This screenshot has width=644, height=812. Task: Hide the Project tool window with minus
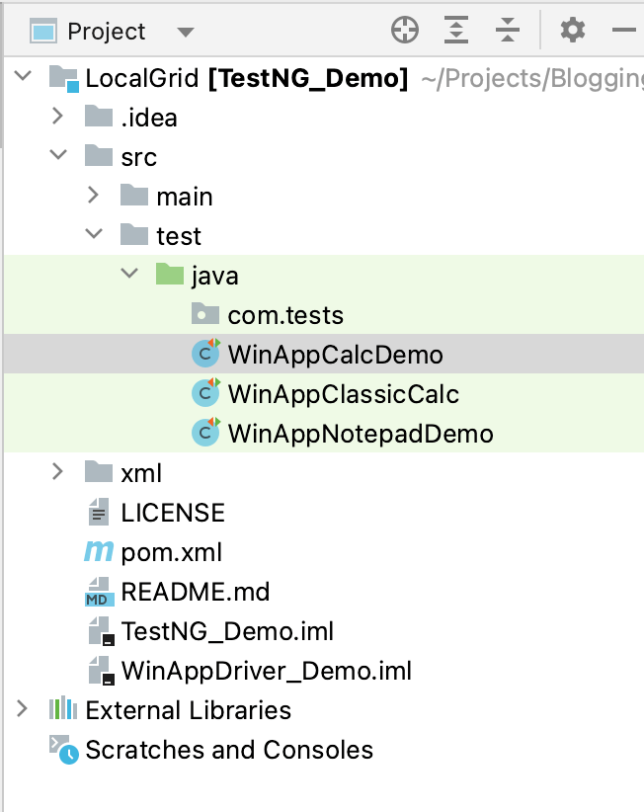(x=624, y=30)
